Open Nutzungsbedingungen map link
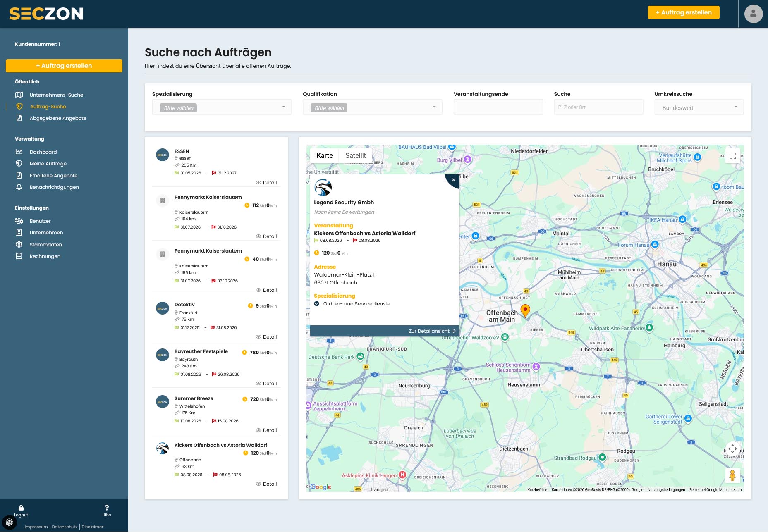This screenshot has height=532, width=768. (666, 490)
